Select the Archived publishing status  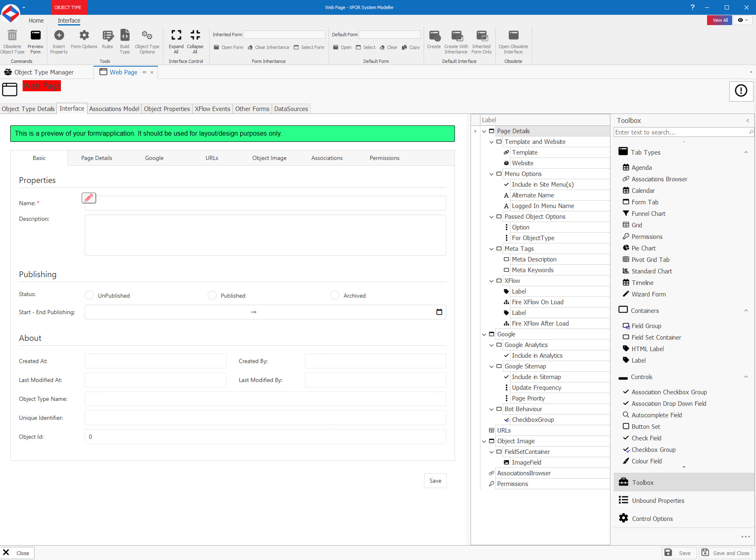click(334, 295)
